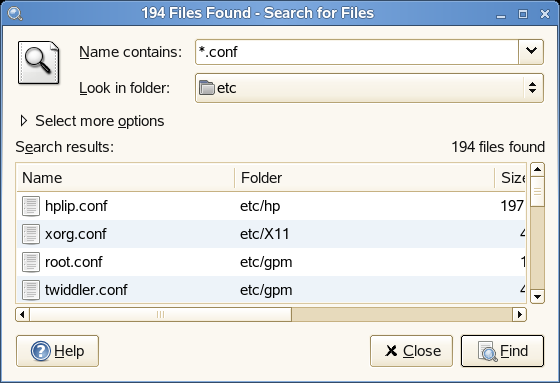Sort results by Name column header
This screenshot has width=560, height=383.
point(125,178)
